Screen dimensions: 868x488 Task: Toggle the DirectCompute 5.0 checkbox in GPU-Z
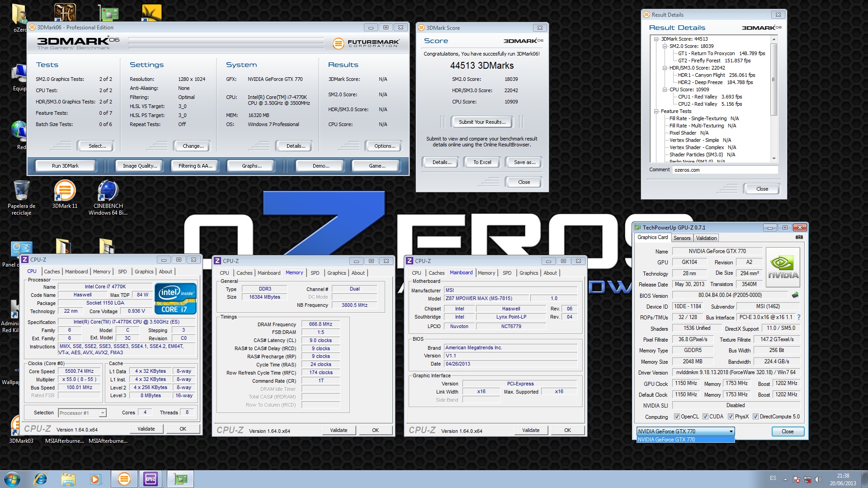click(755, 417)
